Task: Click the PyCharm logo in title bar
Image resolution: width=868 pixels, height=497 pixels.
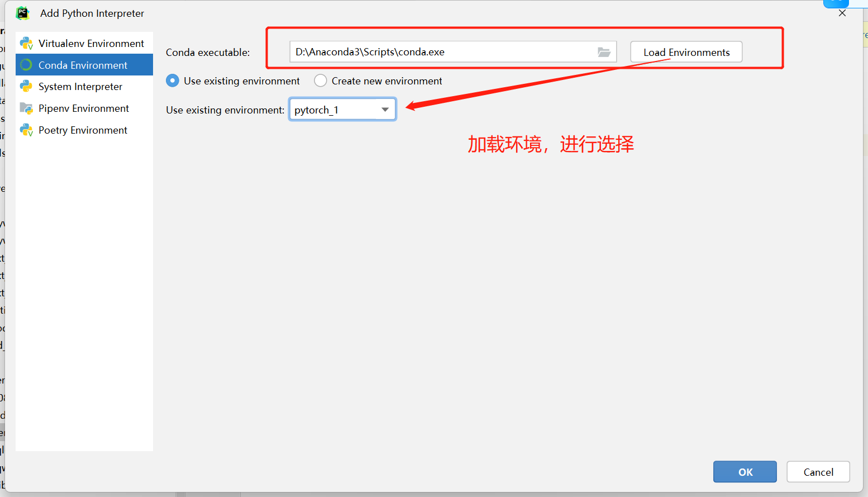Action: (x=22, y=13)
